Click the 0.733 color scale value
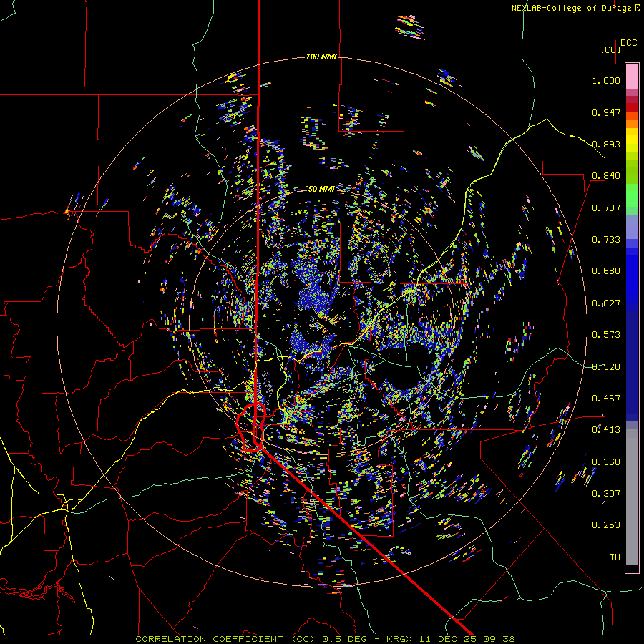Image resolution: width=644 pixels, height=644 pixels. pyautogui.click(x=606, y=240)
